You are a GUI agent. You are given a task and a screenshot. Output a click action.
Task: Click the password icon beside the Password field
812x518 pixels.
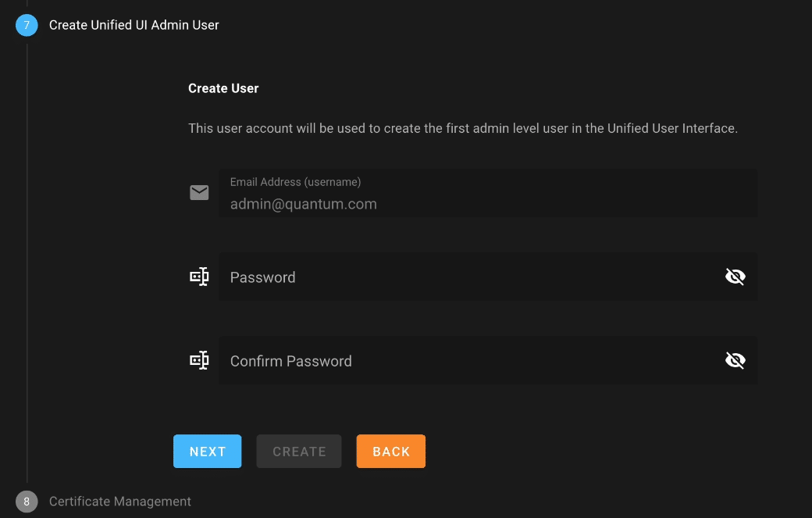coord(199,277)
